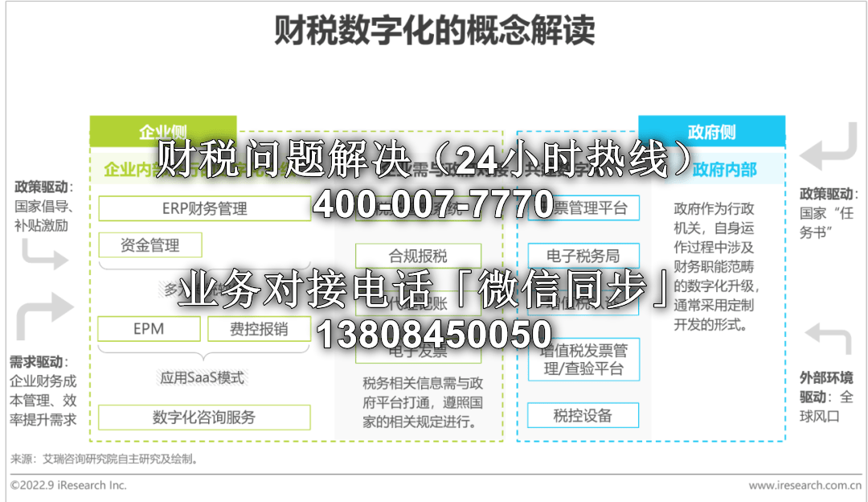This screenshot has height=502, width=868.
Task: Click the 资金管理 box
Action: pyautogui.click(x=150, y=245)
